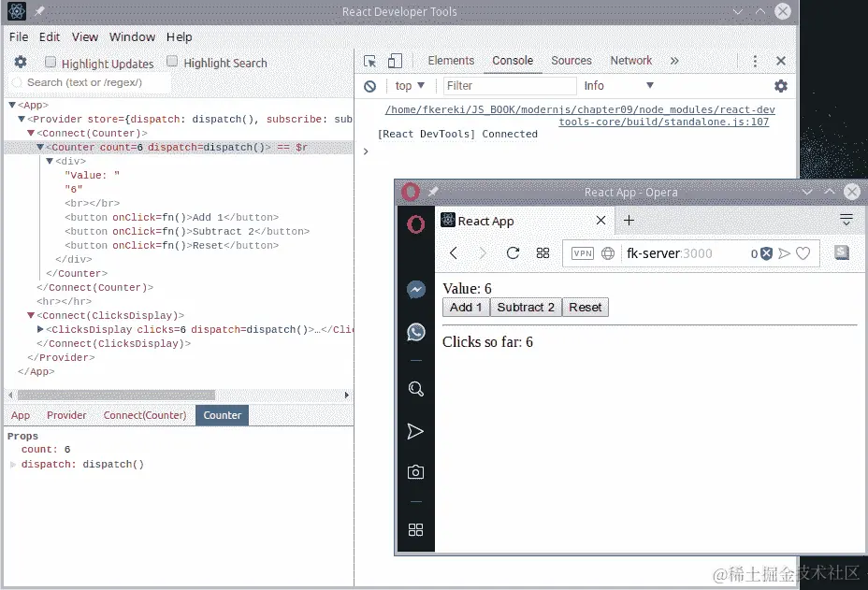Open the File menu
The height and width of the screenshot is (590, 868).
point(19,37)
